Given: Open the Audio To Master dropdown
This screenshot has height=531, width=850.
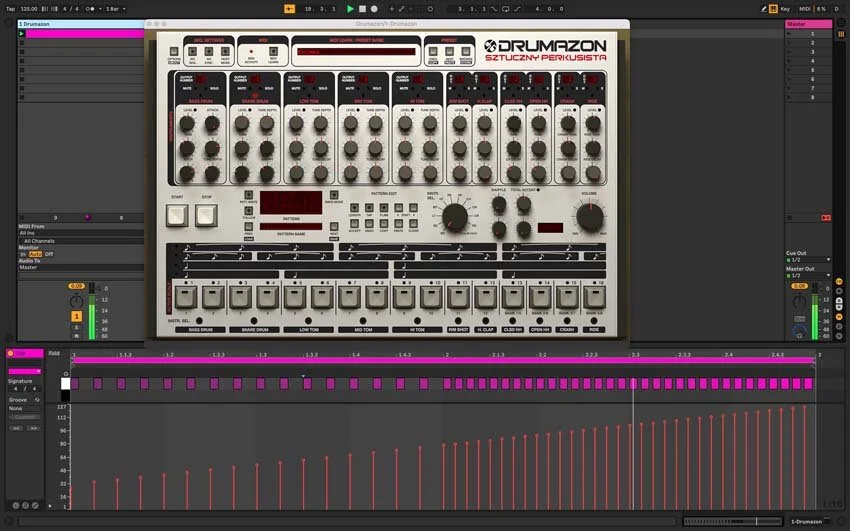Looking at the screenshot, I should pyautogui.click(x=81, y=267).
